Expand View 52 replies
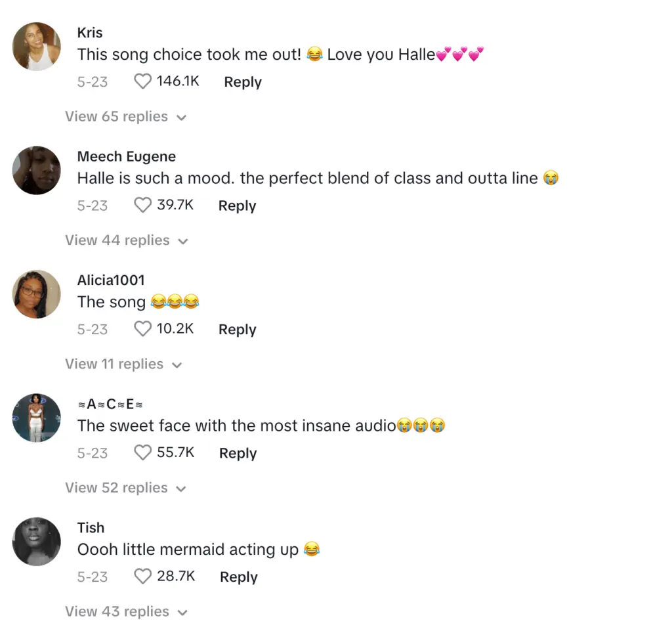Image resolution: width=672 pixels, height=633 pixels. coord(125,488)
